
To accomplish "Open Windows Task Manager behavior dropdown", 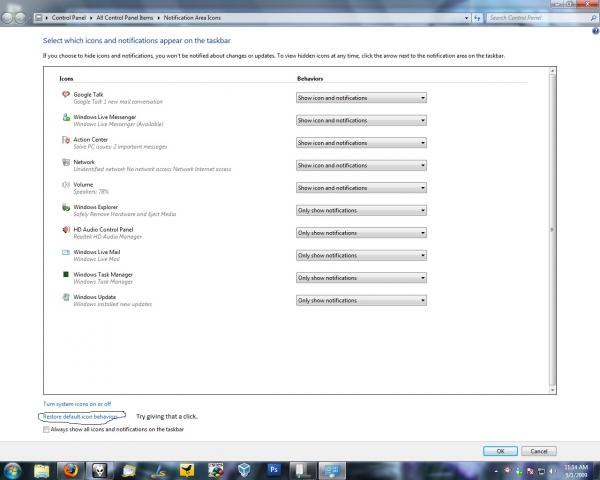I will point(361,278).
